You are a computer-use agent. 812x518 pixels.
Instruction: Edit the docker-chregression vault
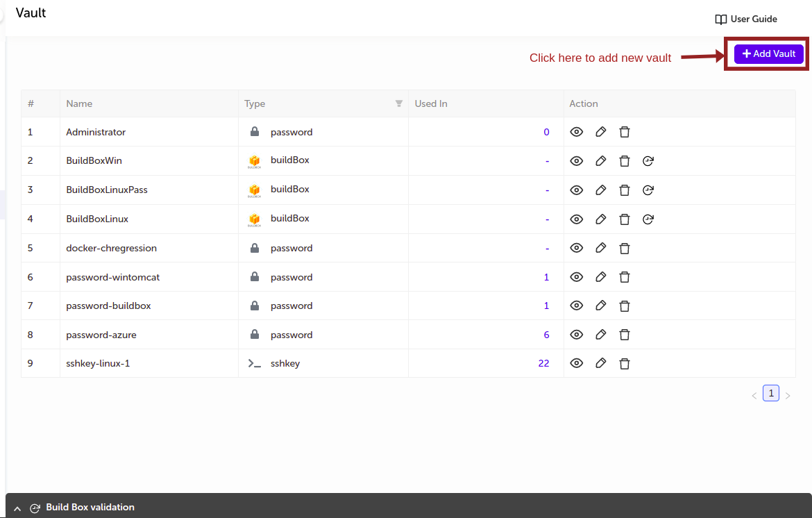[x=601, y=248]
